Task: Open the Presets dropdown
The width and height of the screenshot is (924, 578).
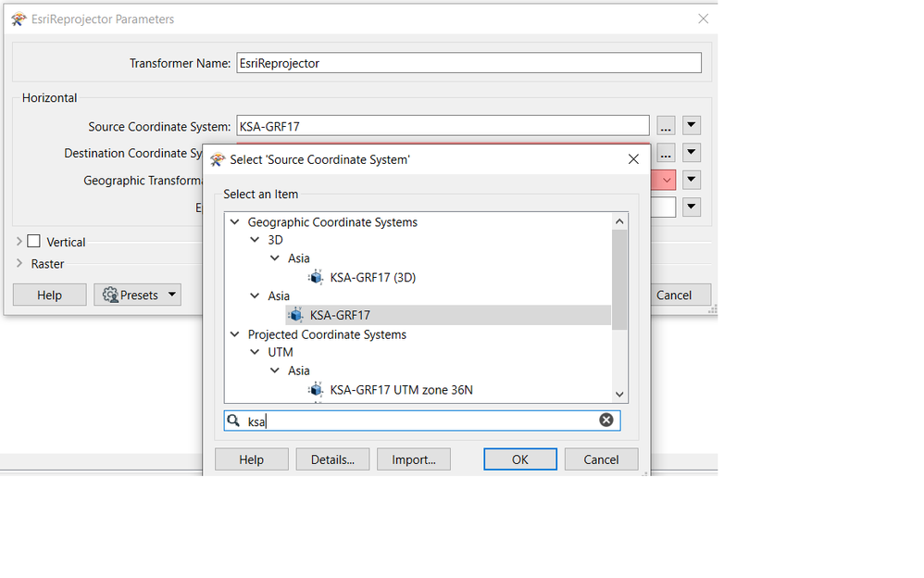Action: pos(172,295)
